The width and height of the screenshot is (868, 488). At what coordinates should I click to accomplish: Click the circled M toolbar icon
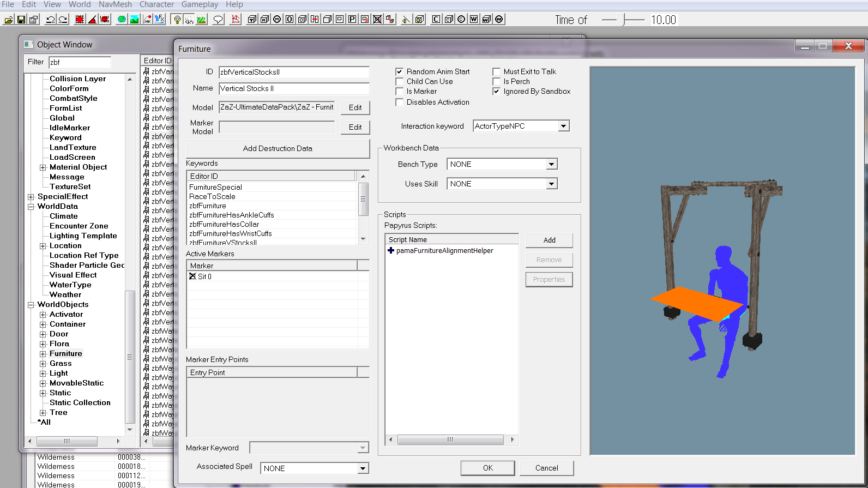pos(277,20)
